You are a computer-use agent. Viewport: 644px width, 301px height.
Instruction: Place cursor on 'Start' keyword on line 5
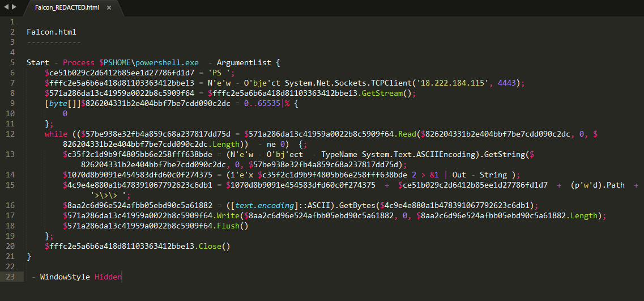[x=38, y=62]
